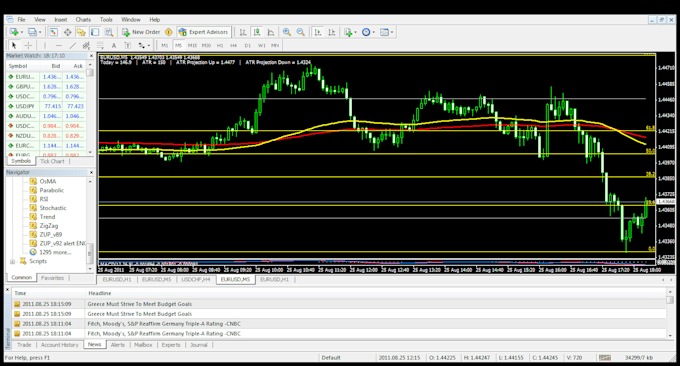
Task: Toggle the Market Watch window
Action: point(53,32)
